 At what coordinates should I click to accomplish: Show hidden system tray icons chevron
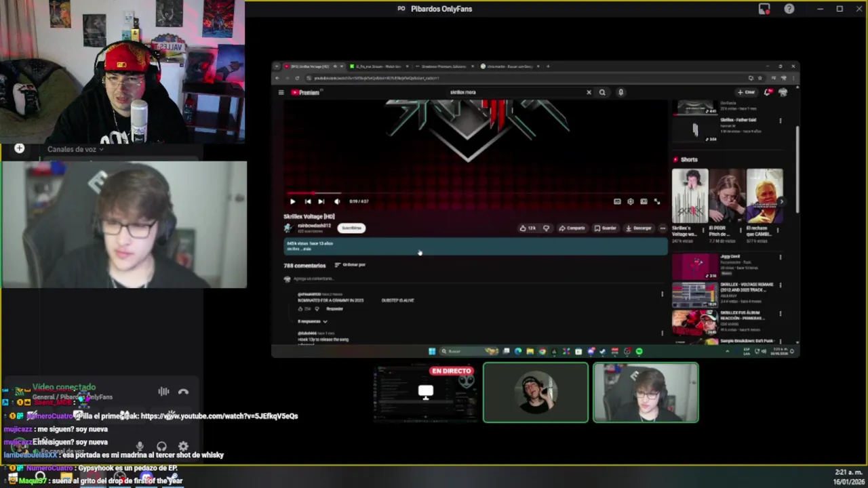[x=728, y=351]
